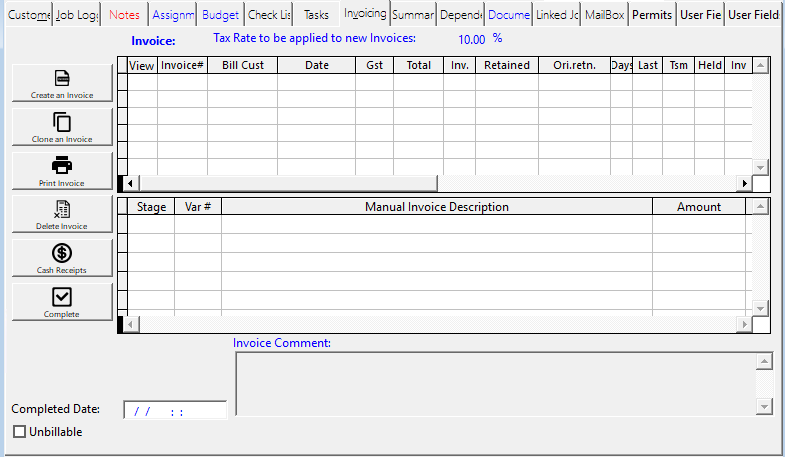Click the Retained column header
This screenshot has width=785, height=457.
tap(507, 65)
